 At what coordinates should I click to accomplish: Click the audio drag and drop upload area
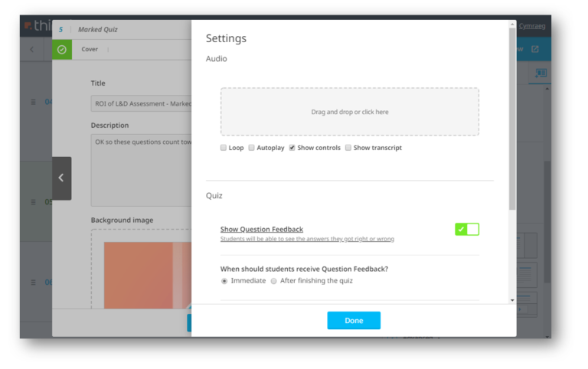[349, 112]
